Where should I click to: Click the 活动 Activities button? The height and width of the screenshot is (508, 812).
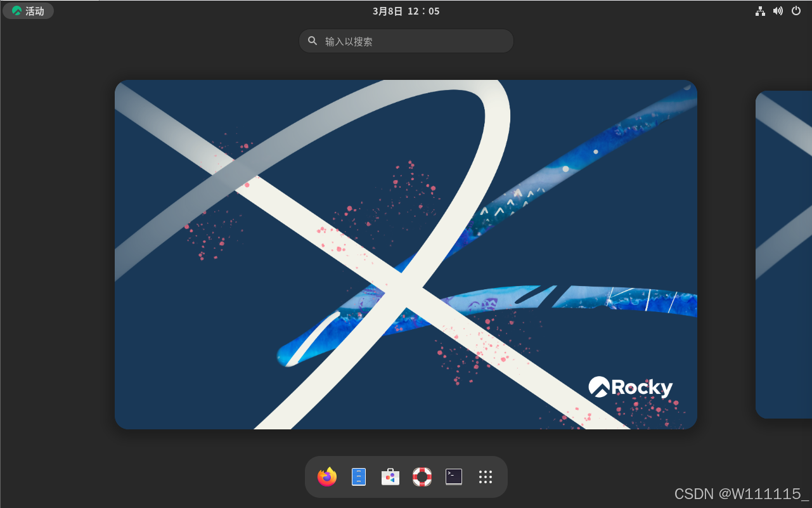pyautogui.click(x=28, y=11)
